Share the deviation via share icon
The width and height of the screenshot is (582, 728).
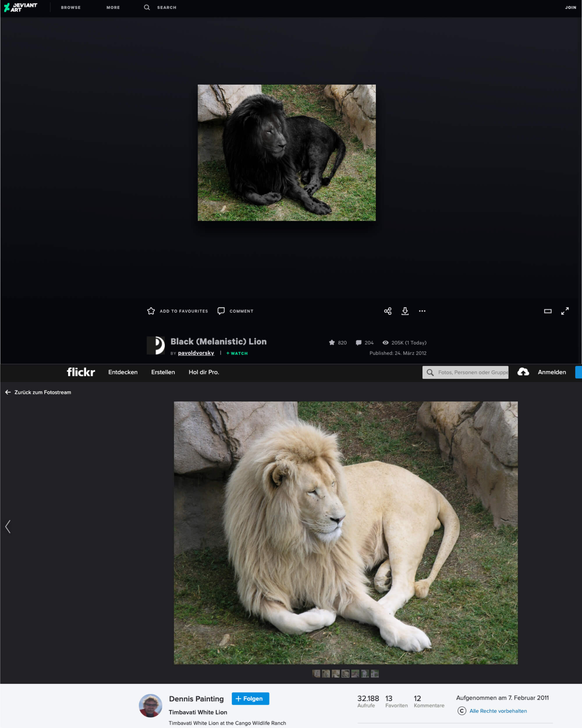coord(388,311)
